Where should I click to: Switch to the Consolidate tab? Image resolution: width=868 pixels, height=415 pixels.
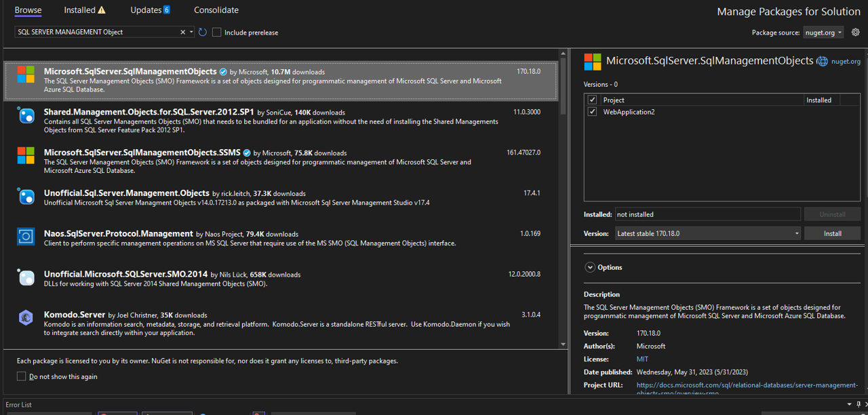(x=216, y=10)
